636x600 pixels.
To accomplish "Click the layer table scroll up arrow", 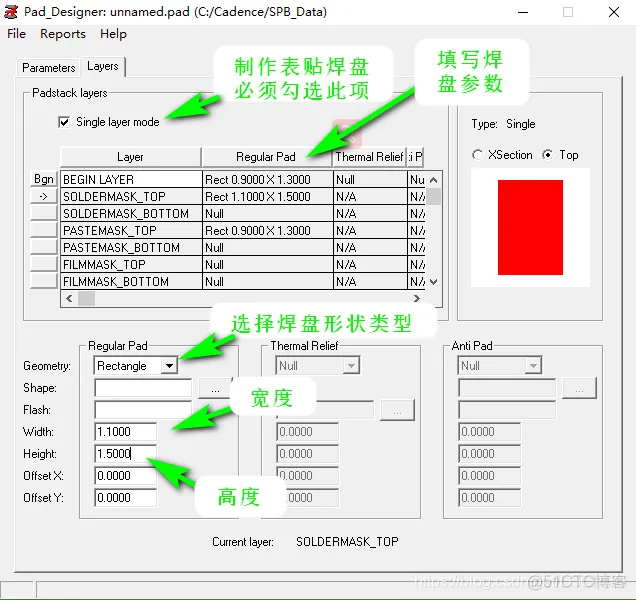I will pos(433,180).
